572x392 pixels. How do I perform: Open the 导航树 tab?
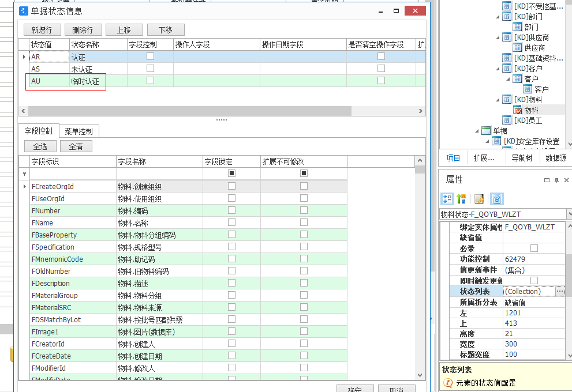point(521,158)
